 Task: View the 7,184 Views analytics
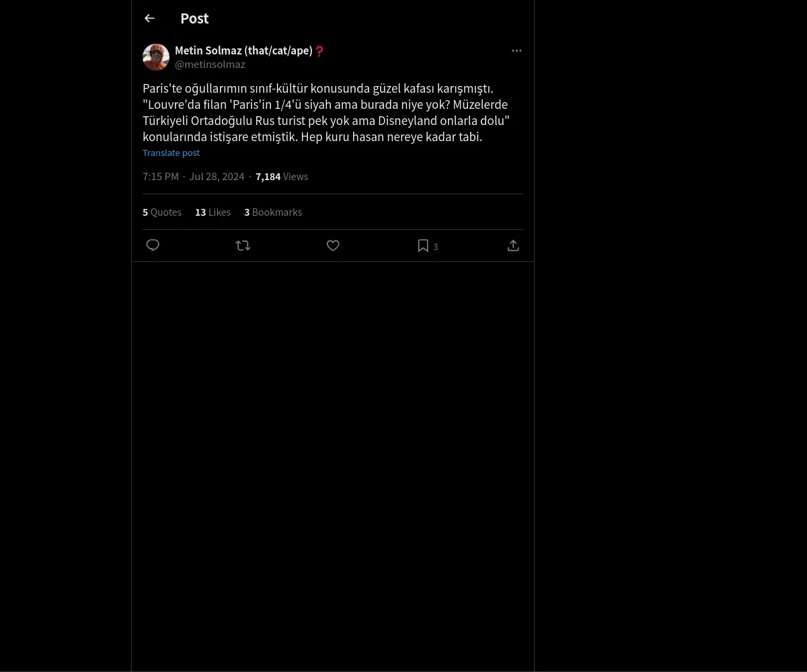pos(282,176)
